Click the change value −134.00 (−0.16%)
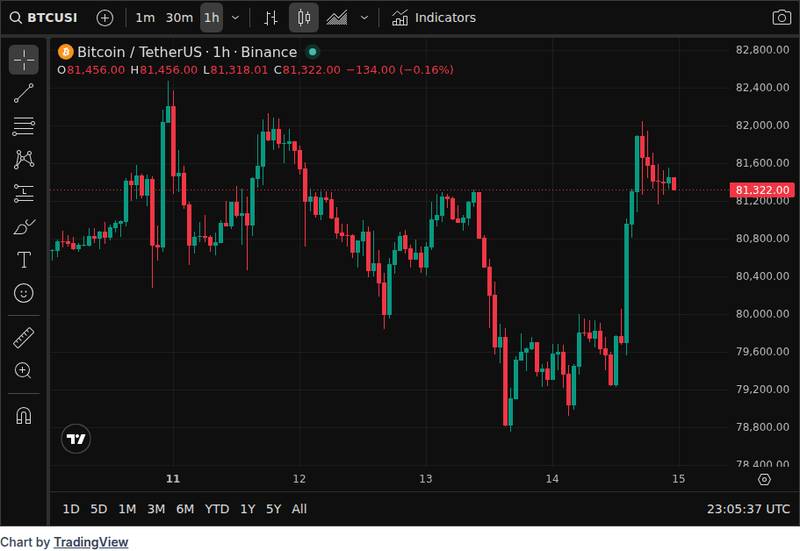Viewport: 800px width, 551px height. click(x=399, y=70)
